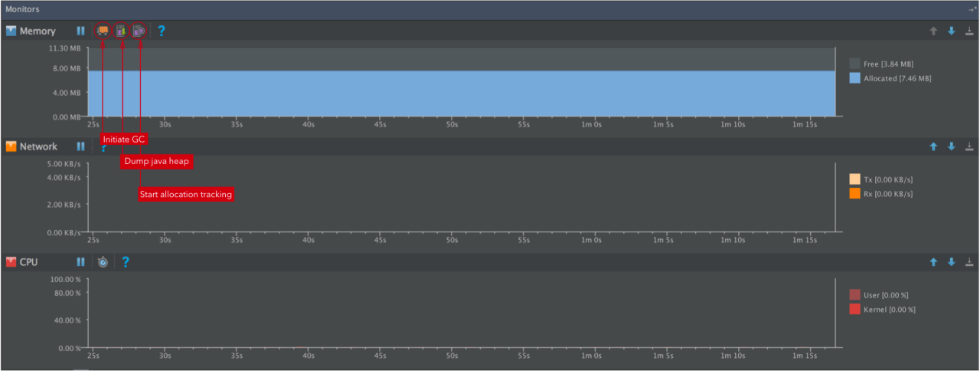Viewport: 980px width, 371px height.
Task: Click the Initiate GC icon
Action: click(103, 31)
